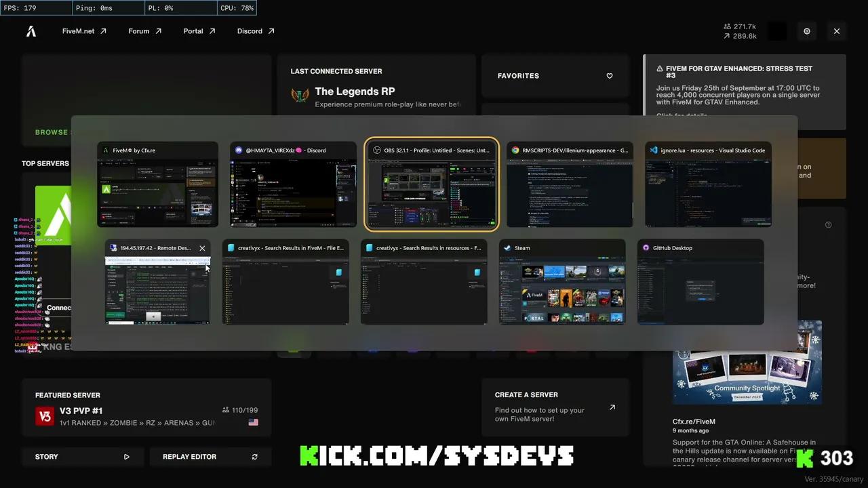Switch to File Explorer search results in FiveM

285,282
